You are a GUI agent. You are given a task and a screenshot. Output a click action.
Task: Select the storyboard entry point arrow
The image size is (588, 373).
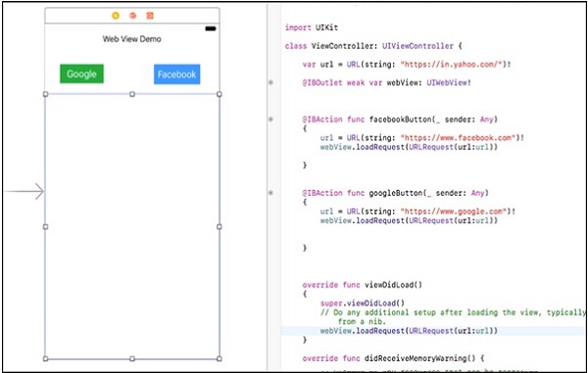pos(24,191)
